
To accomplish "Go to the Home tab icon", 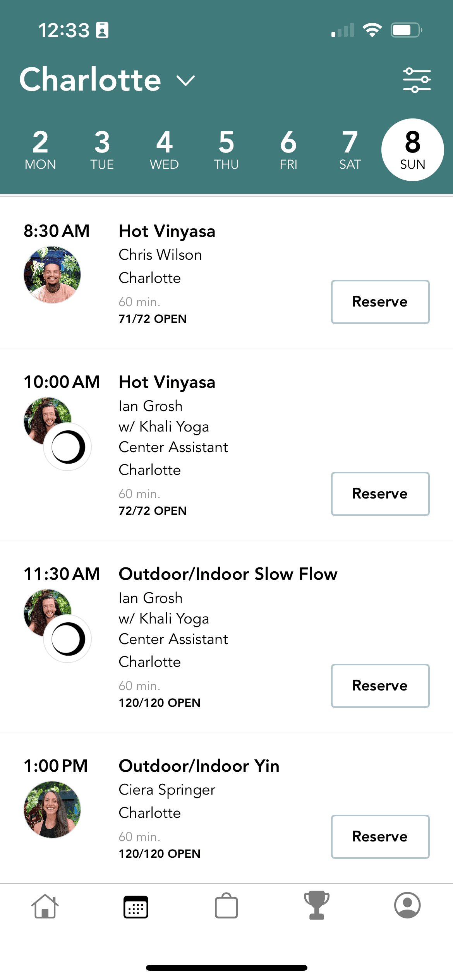I will (45, 906).
